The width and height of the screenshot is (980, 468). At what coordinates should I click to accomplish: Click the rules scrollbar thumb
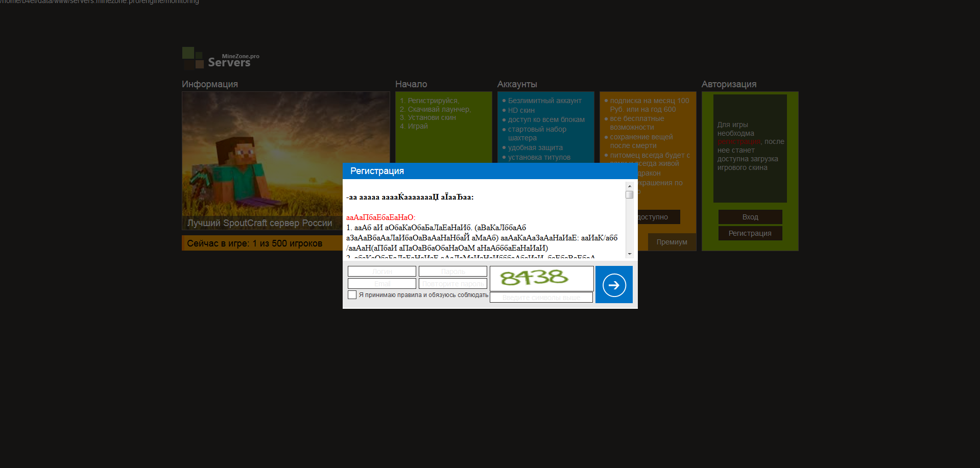pyautogui.click(x=630, y=194)
